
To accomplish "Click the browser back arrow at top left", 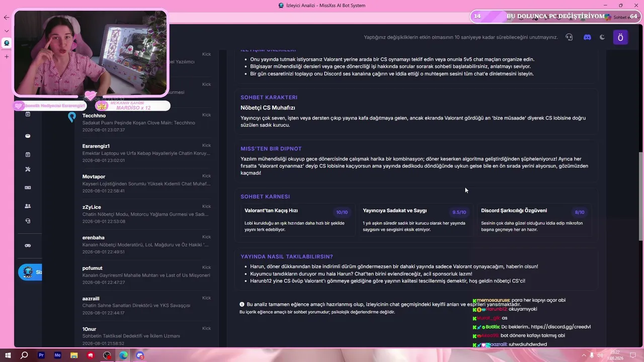I will pyautogui.click(x=7, y=18).
